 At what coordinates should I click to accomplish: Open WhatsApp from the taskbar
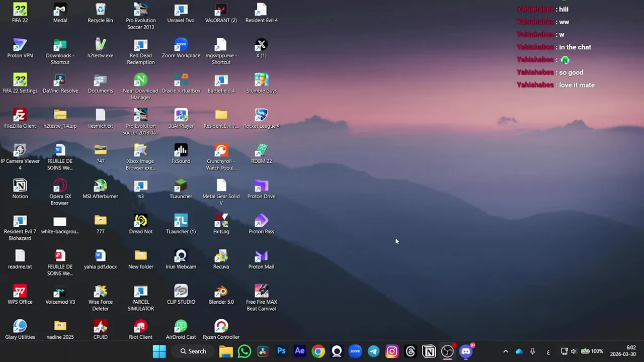click(244, 351)
